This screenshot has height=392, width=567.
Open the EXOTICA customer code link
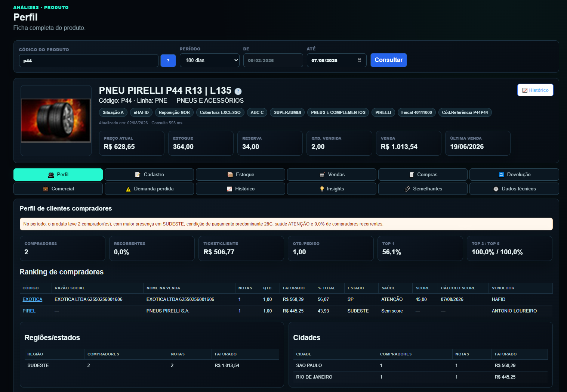click(33, 299)
